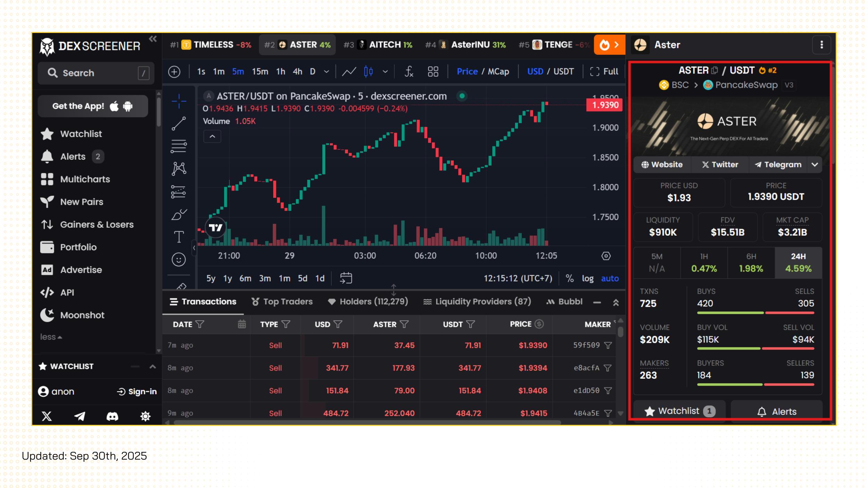This screenshot has height=488, width=868.
Task: Collapse the sidebar with double chevron
Action: point(153,39)
